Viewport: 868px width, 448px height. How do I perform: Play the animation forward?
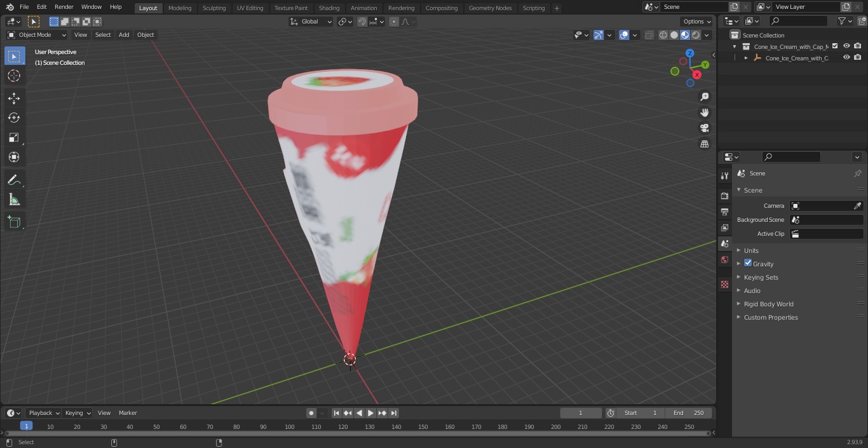370,413
